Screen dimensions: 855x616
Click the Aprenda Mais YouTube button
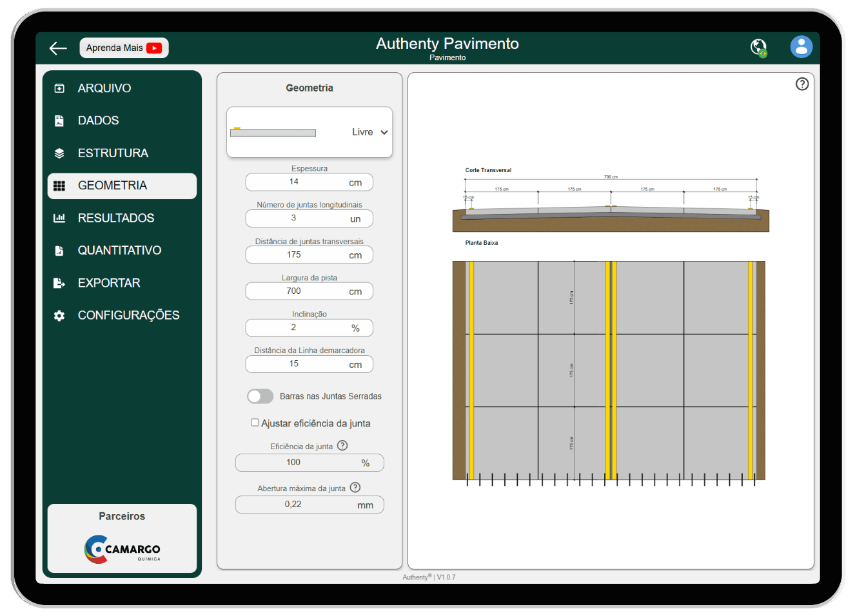124,48
